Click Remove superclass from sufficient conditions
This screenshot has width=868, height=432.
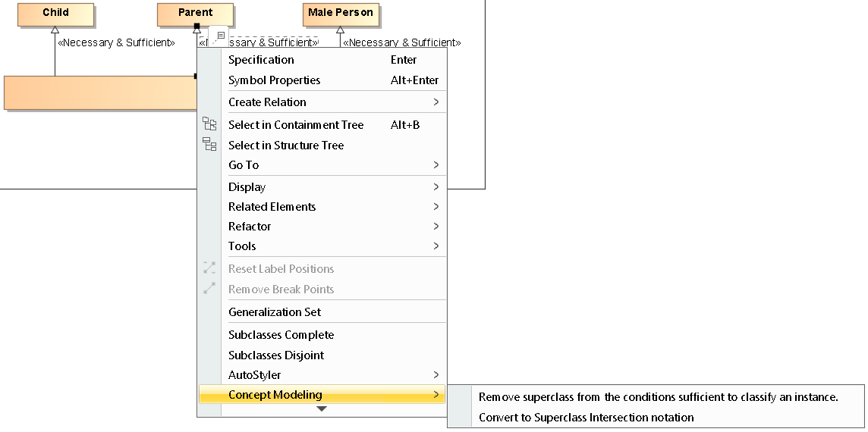click(x=658, y=397)
